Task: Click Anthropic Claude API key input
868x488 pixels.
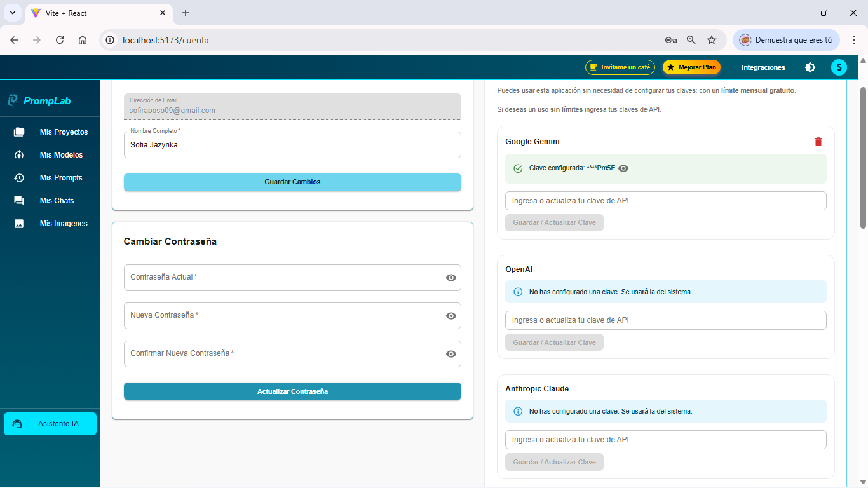Action: point(666,440)
